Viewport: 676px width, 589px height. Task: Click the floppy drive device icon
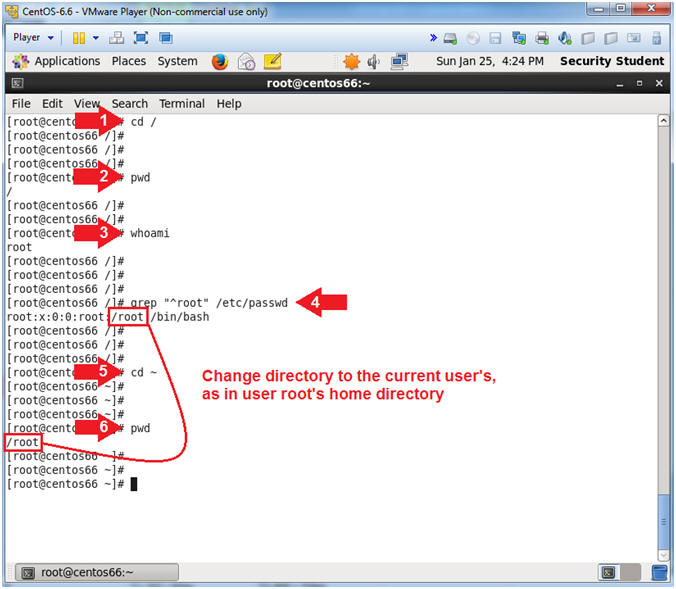click(x=495, y=38)
